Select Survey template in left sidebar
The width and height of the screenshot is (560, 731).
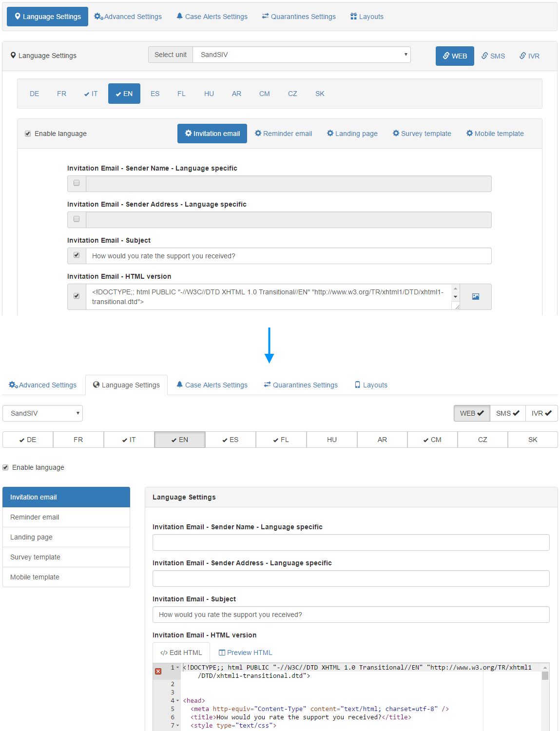pos(66,557)
